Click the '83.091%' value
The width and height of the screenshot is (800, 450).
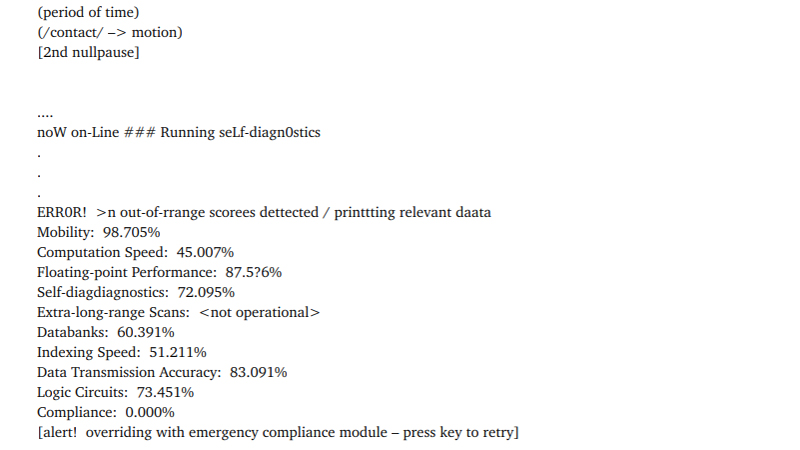(261, 372)
